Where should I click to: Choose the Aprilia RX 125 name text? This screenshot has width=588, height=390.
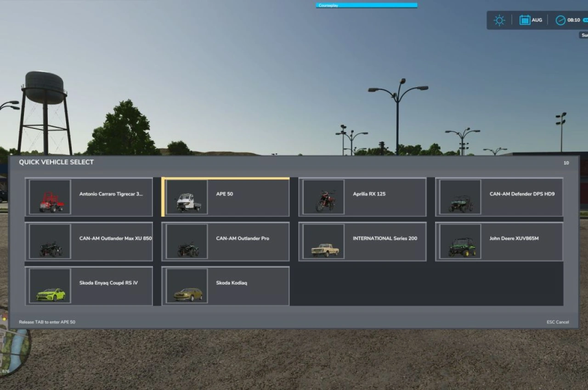click(x=369, y=194)
